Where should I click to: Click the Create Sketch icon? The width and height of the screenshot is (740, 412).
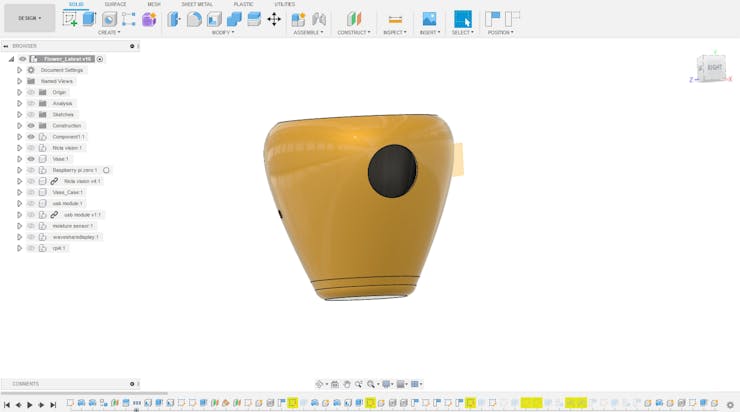point(70,19)
